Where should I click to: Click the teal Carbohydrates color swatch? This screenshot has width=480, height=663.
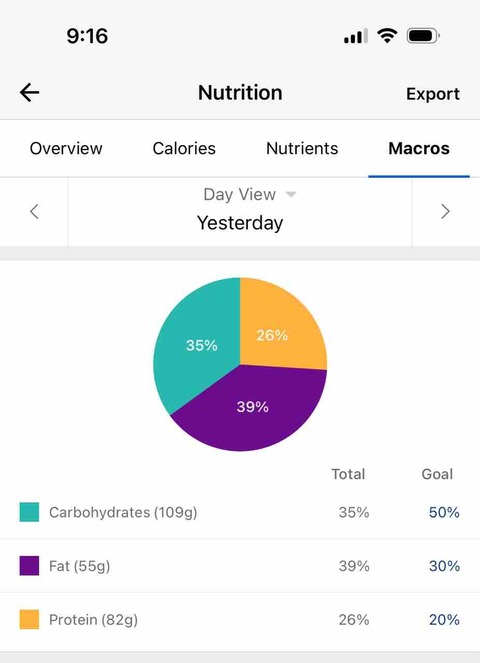click(29, 512)
